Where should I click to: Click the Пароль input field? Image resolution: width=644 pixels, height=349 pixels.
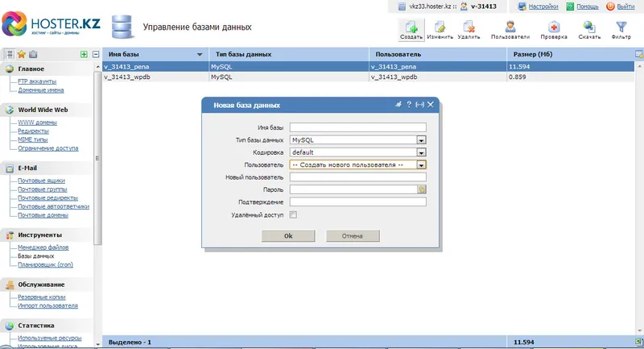point(353,189)
